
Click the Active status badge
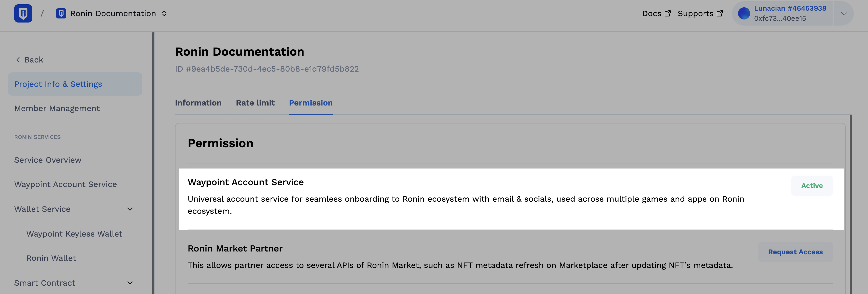[812, 185]
